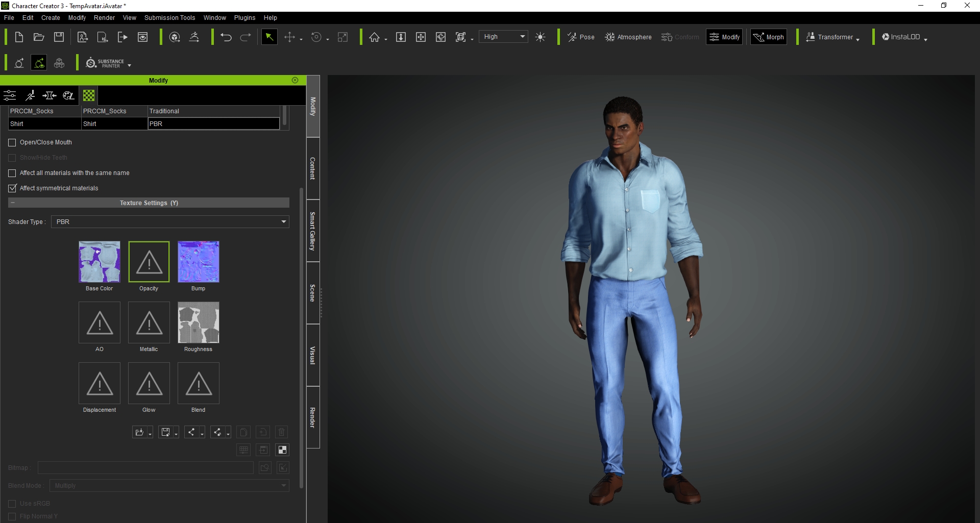The height and width of the screenshot is (523, 980).
Task: Open the Plugins menu
Action: click(x=244, y=17)
